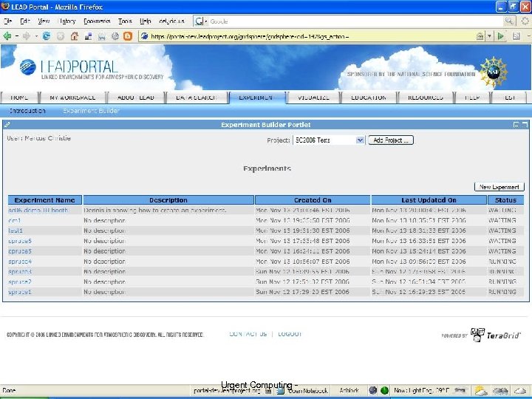This screenshot has width=532, height=399.
Task: Click the CONTACT US link
Action: pos(248,334)
